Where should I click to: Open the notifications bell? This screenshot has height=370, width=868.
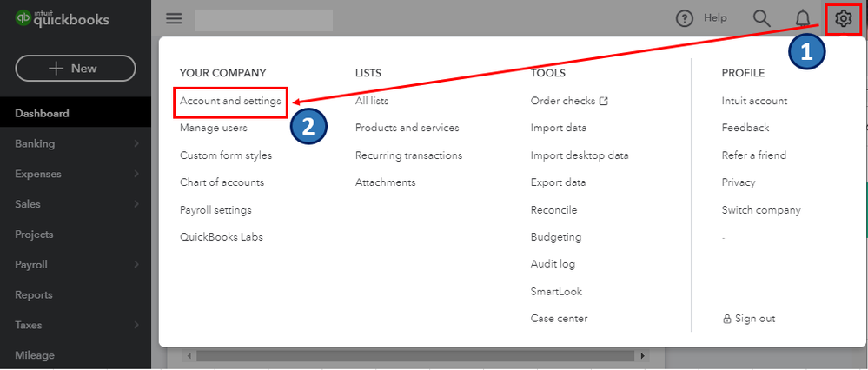pos(803,18)
